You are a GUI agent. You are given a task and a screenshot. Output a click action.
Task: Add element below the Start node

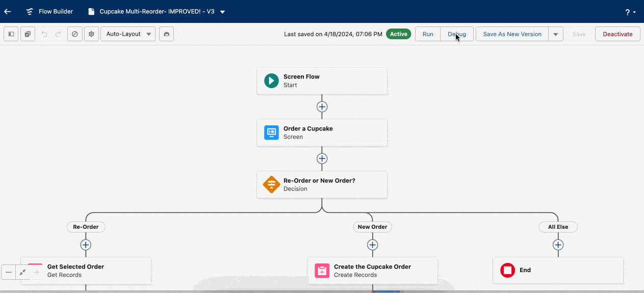click(322, 107)
